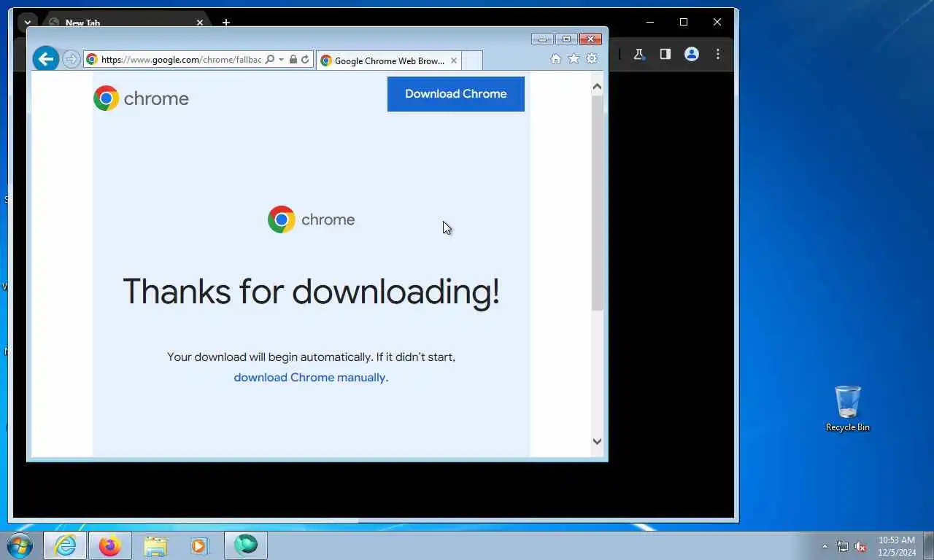Open Windows Media Player on taskbar

click(x=199, y=545)
